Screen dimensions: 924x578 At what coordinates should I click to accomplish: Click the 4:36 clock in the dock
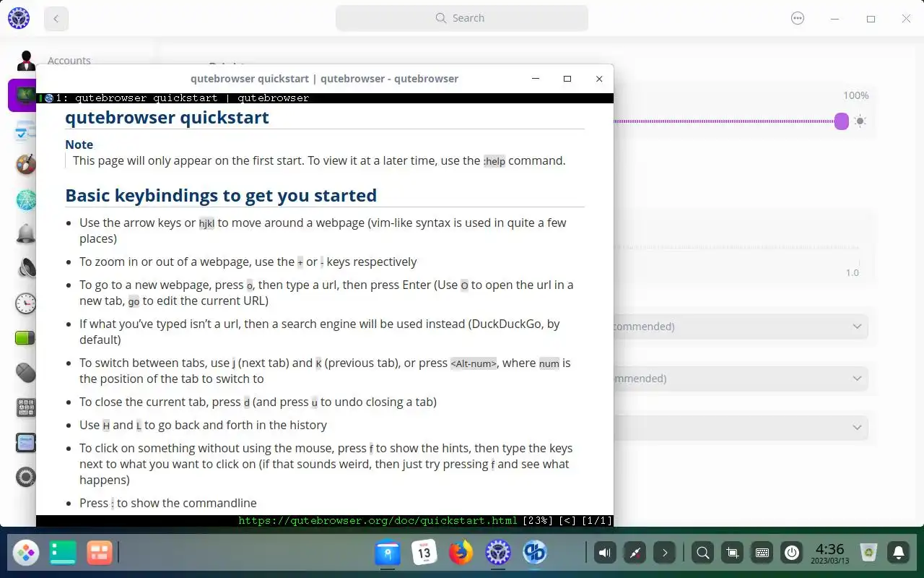click(x=829, y=553)
